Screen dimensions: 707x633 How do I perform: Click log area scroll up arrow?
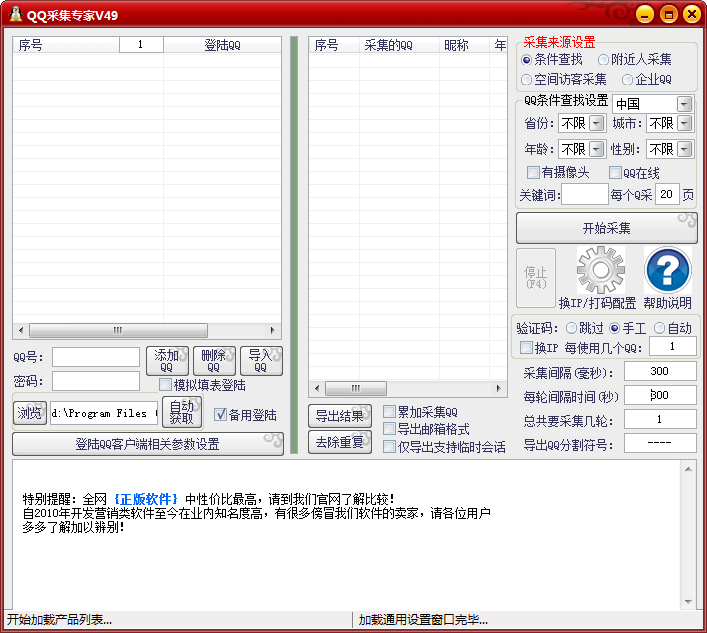[x=688, y=469]
